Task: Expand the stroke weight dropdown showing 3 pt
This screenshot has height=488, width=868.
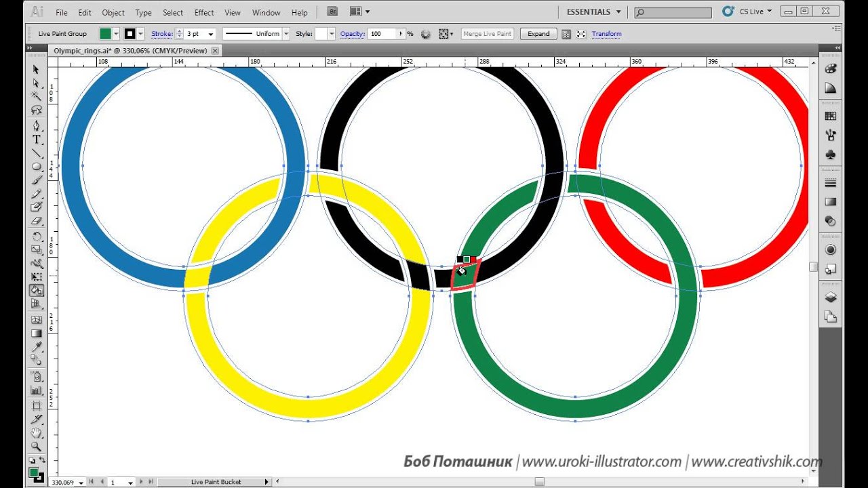Action: (x=211, y=34)
